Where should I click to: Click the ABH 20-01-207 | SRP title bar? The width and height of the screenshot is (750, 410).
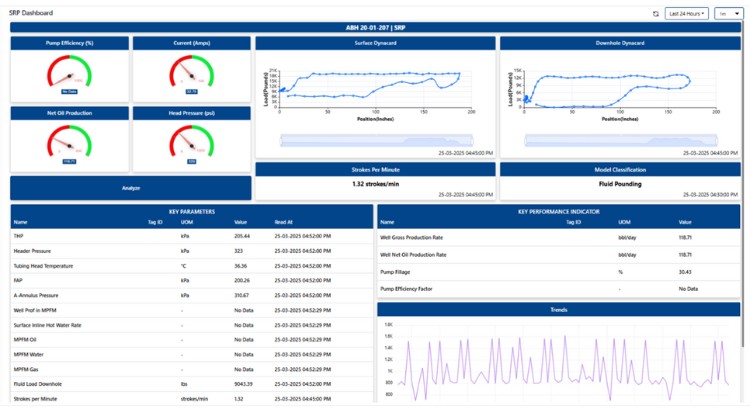coord(375,28)
